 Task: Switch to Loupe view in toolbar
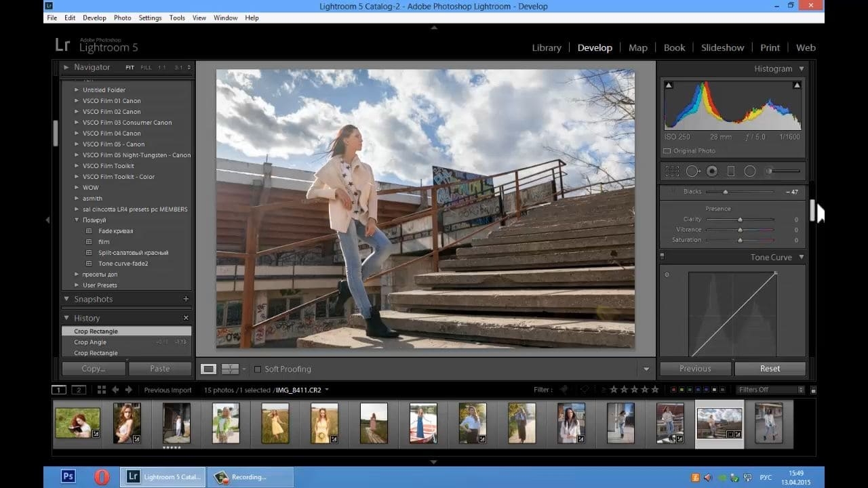coord(208,369)
